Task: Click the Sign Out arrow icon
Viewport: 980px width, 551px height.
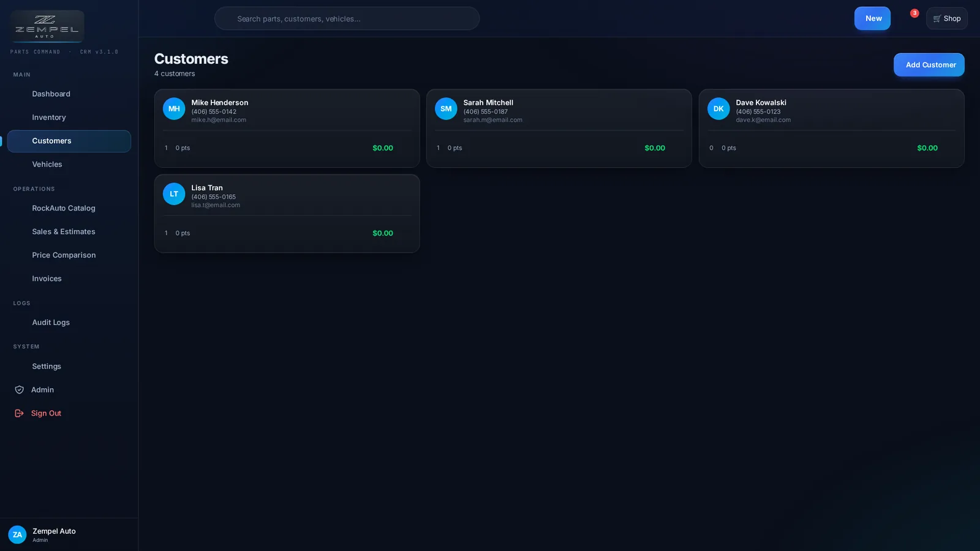Action: [19, 413]
